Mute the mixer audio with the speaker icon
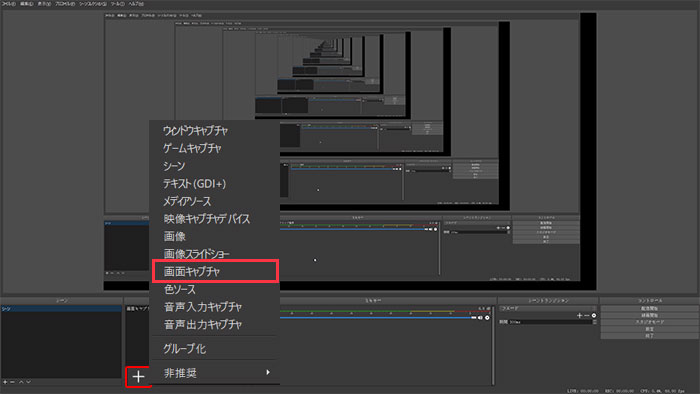 pyautogui.click(x=480, y=318)
